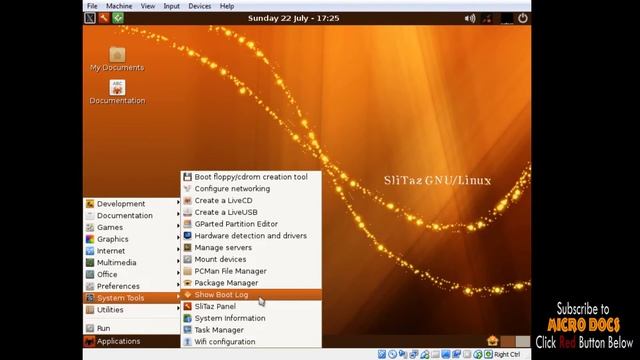Click the VirtualBox audio status icon

(x=403, y=354)
